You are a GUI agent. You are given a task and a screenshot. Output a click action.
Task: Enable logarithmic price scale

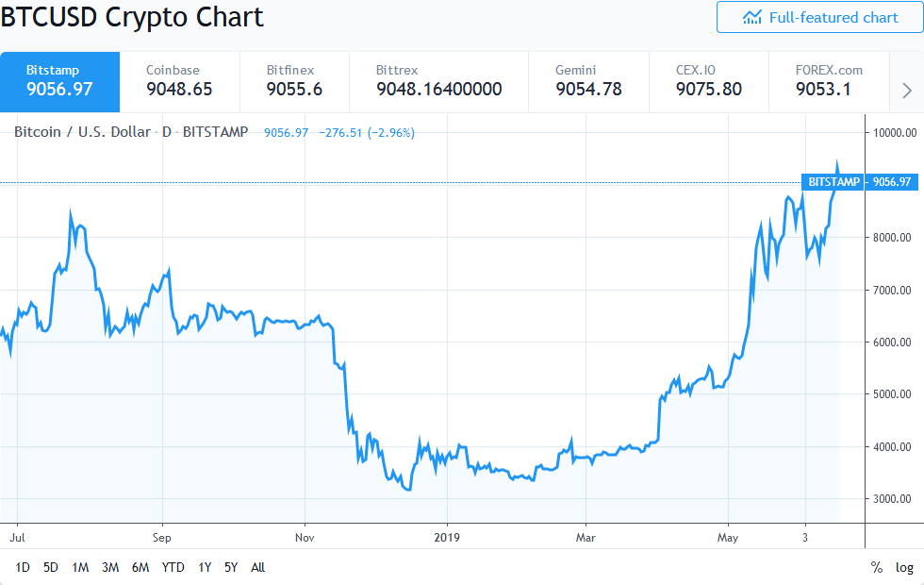pyautogui.click(x=904, y=567)
